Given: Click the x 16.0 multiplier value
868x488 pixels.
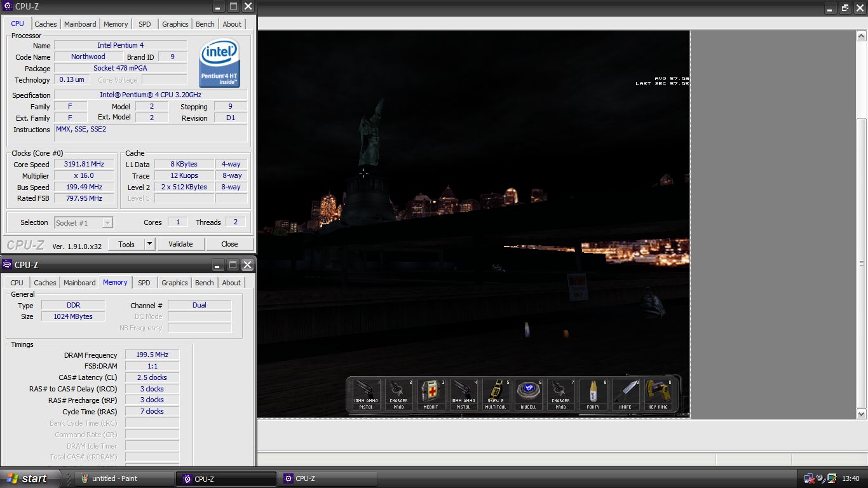Looking at the screenshot, I should 84,175.
